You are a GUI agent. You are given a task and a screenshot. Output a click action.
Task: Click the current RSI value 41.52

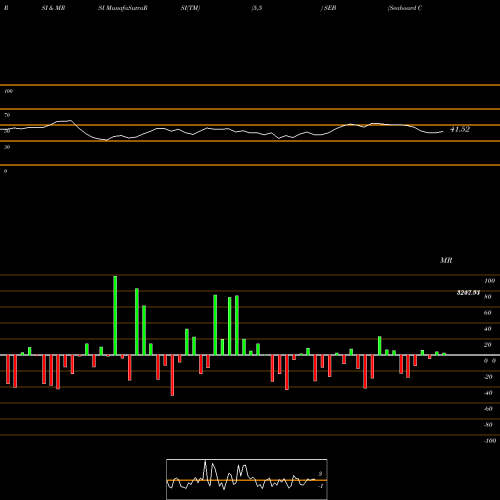460,129
